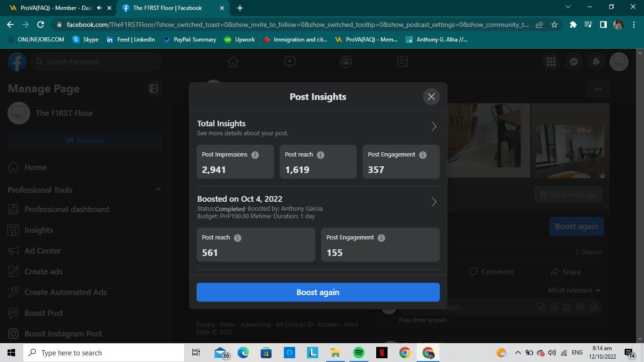The height and width of the screenshot is (362, 644).
Task: Open PayPal: Summary bookmark
Action: (190, 40)
